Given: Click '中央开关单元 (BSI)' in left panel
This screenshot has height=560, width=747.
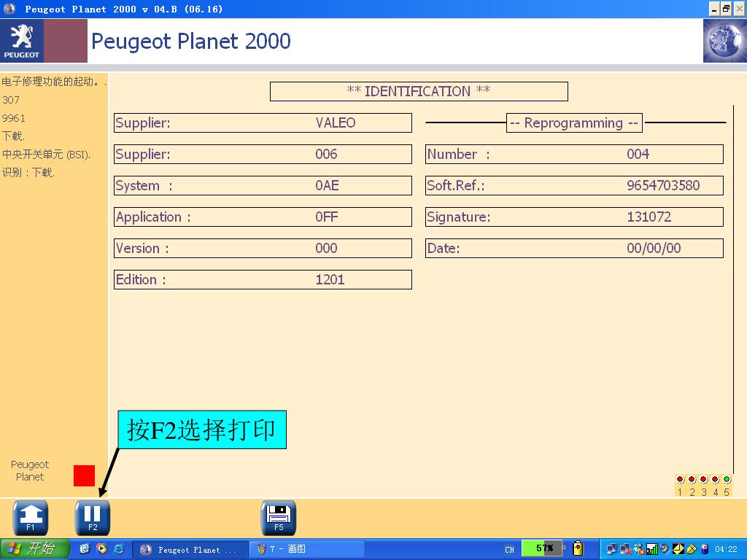Looking at the screenshot, I should point(45,155).
